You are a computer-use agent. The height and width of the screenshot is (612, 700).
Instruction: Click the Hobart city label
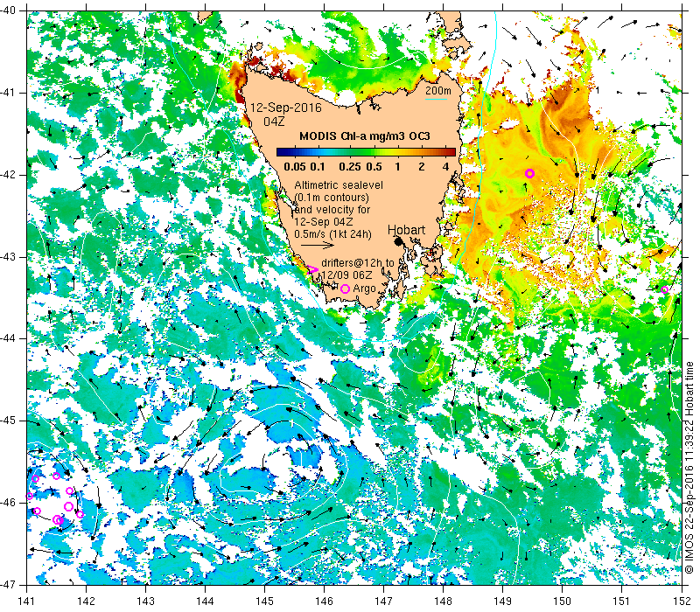(x=406, y=230)
